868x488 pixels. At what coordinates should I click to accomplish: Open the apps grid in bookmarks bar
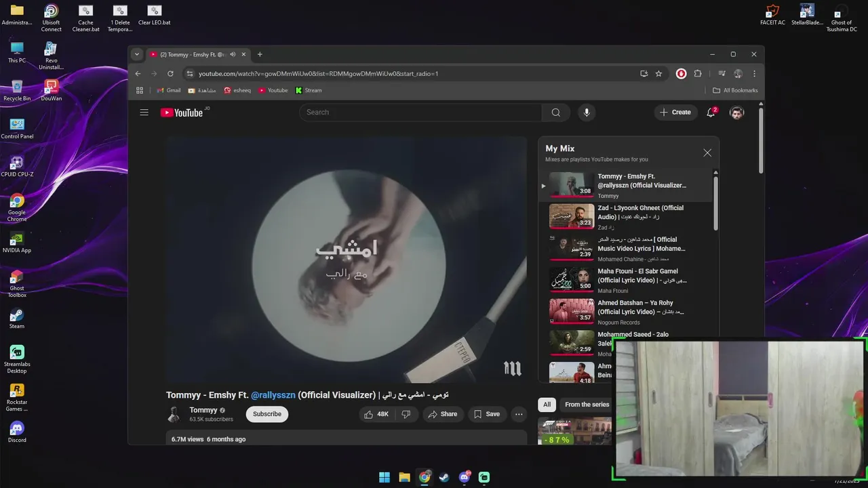[140, 90]
